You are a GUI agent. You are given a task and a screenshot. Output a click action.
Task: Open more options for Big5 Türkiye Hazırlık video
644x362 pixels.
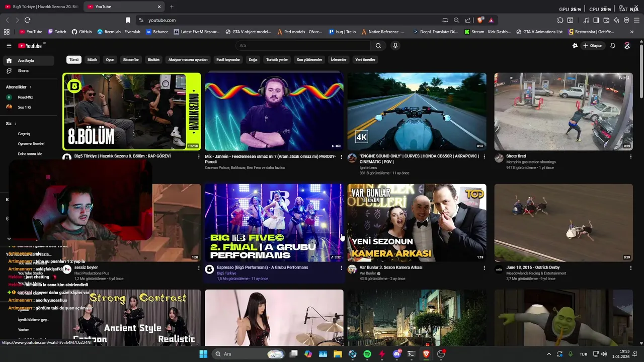point(199,157)
